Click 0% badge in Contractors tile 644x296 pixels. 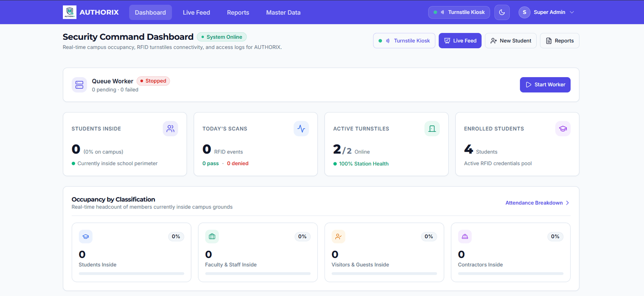click(x=555, y=236)
